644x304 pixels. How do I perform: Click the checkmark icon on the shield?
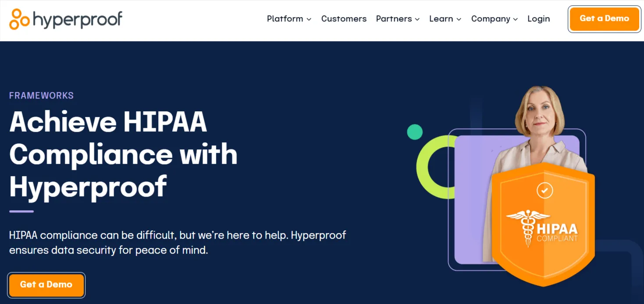544,191
